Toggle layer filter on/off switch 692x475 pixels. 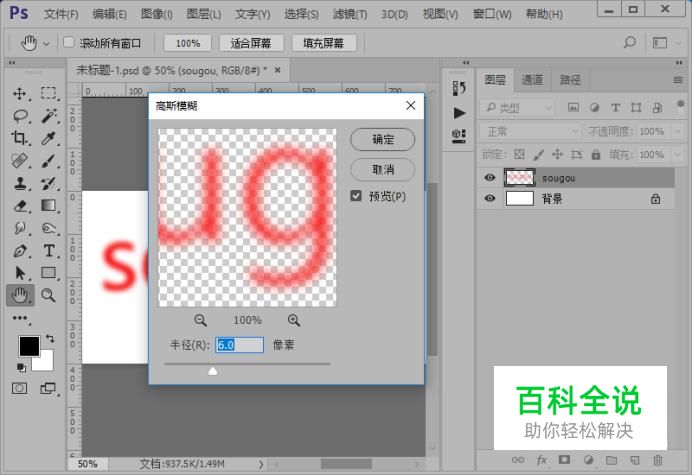(680, 105)
